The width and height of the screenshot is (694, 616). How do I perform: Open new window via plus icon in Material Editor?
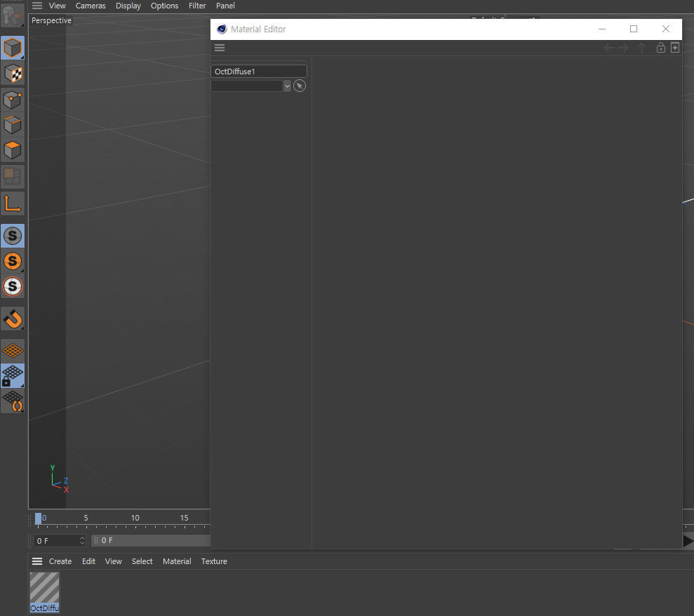[x=675, y=48]
